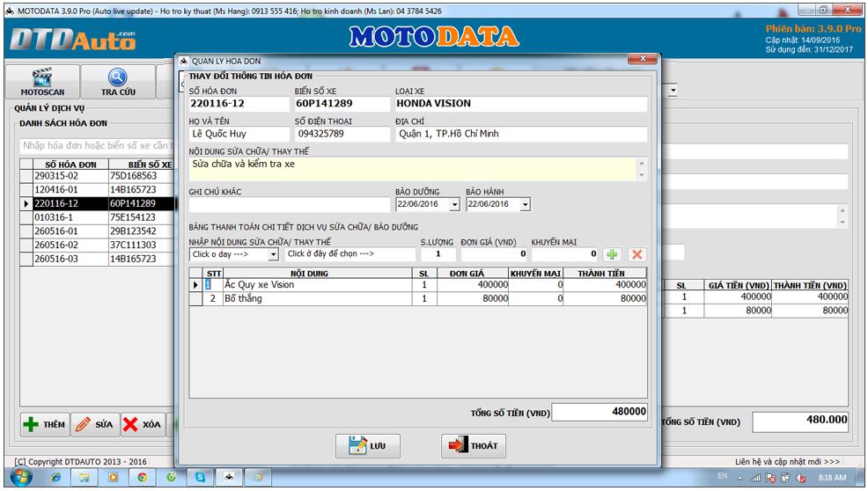Show hidden system tray icons

740,478
